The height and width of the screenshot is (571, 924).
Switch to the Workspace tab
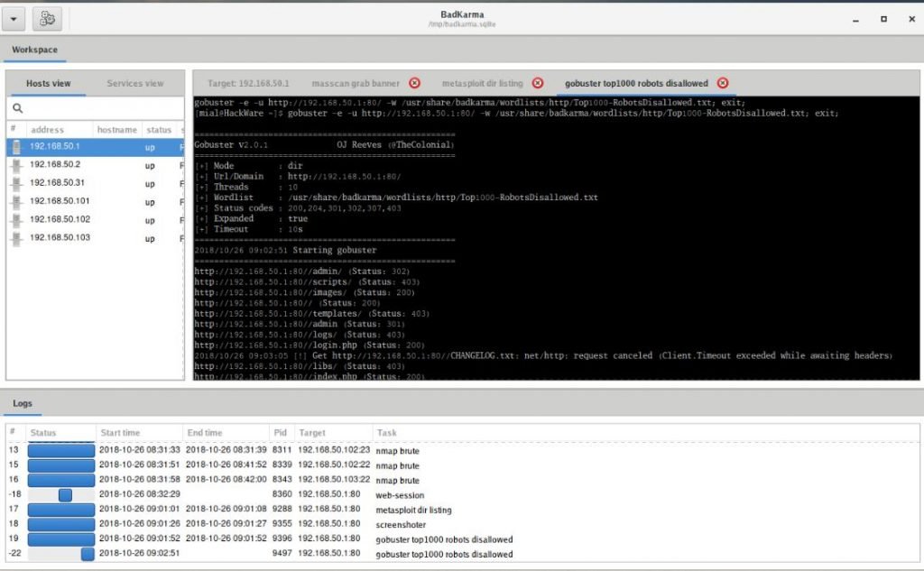[35, 51]
